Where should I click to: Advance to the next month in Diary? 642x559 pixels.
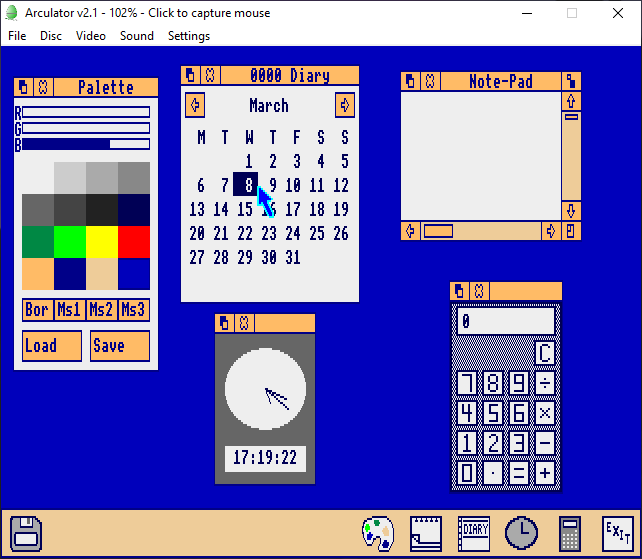click(345, 105)
